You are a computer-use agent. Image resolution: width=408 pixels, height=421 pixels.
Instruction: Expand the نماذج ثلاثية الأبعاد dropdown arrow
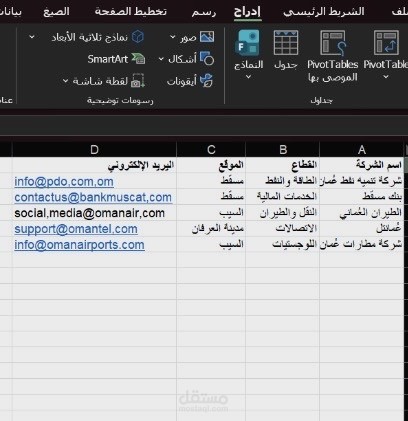(32, 37)
